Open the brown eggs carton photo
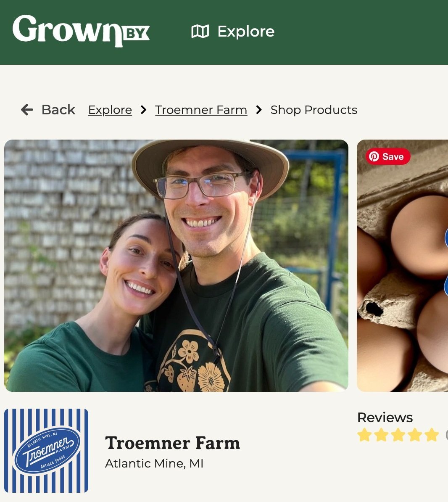Image resolution: width=448 pixels, height=502 pixels. [x=403, y=265]
